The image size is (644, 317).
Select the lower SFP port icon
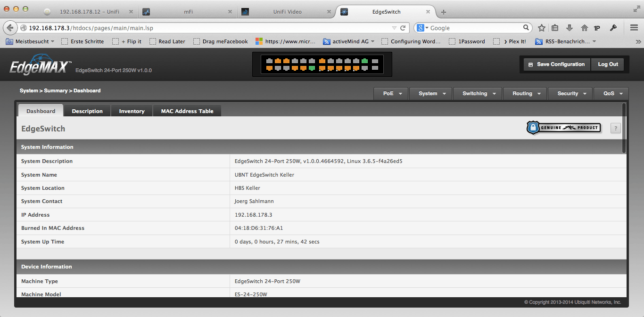coord(375,68)
